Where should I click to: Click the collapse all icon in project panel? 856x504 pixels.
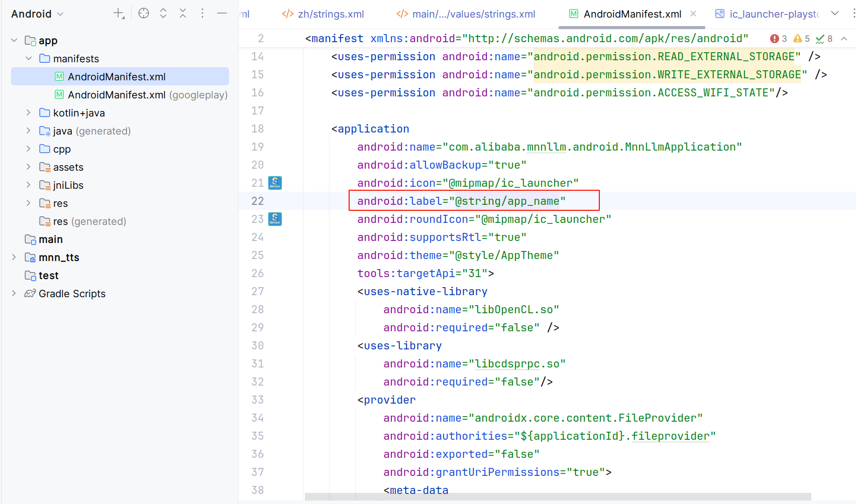click(x=183, y=14)
